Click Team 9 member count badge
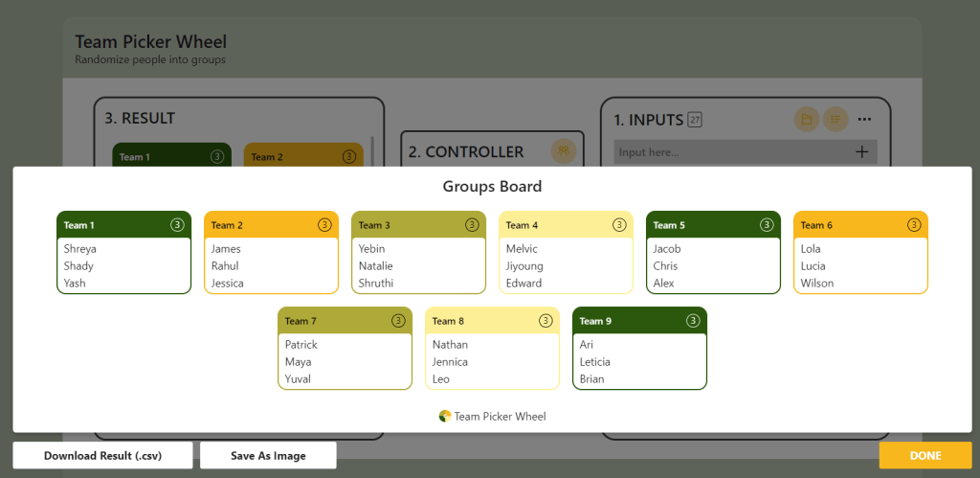The image size is (980, 478). pos(693,321)
